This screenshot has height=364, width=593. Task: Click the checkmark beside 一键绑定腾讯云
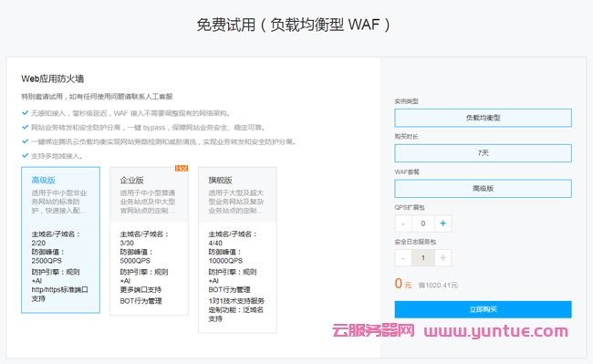tap(25, 141)
